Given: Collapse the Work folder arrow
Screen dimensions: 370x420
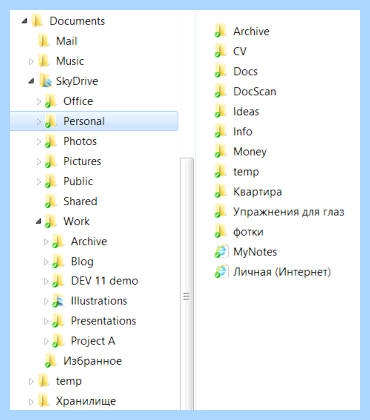Looking at the screenshot, I should pos(39,222).
